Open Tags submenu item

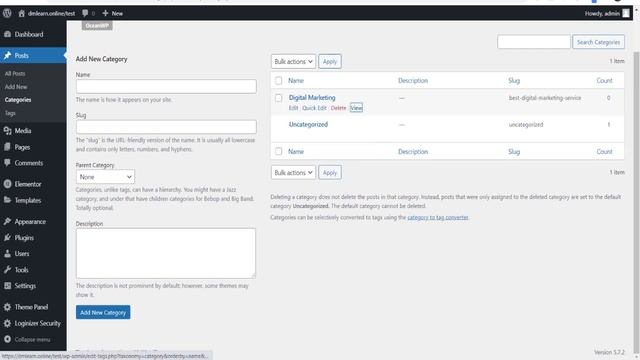[x=10, y=113]
